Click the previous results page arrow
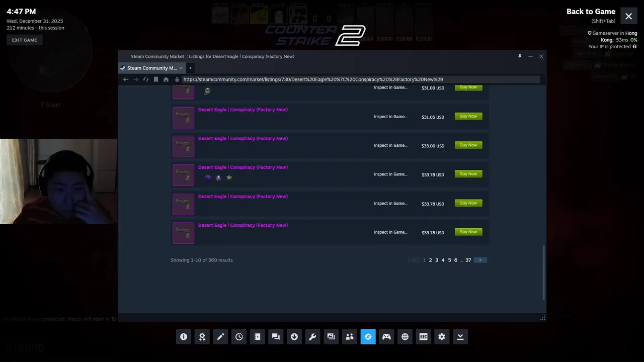 (x=414, y=260)
